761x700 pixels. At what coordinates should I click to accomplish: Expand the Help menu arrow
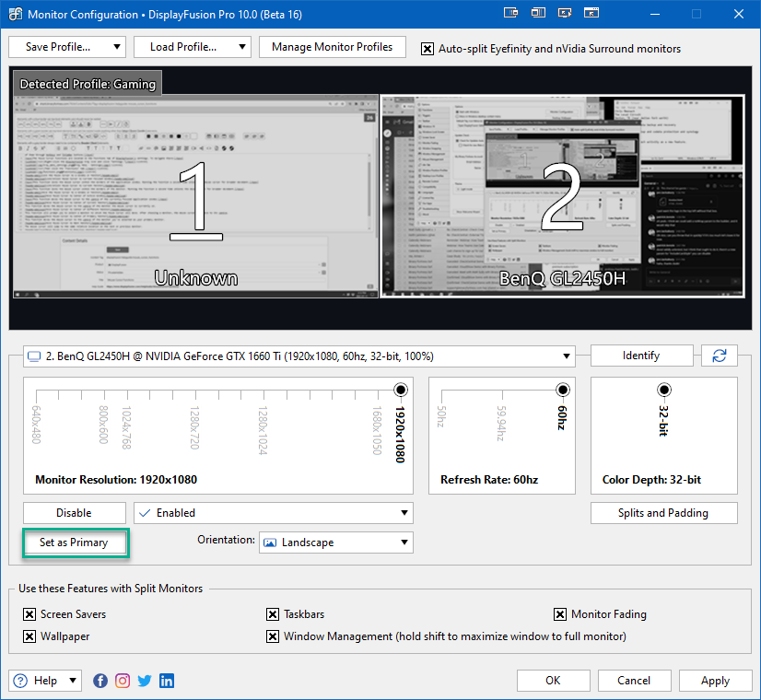[72, 680]
